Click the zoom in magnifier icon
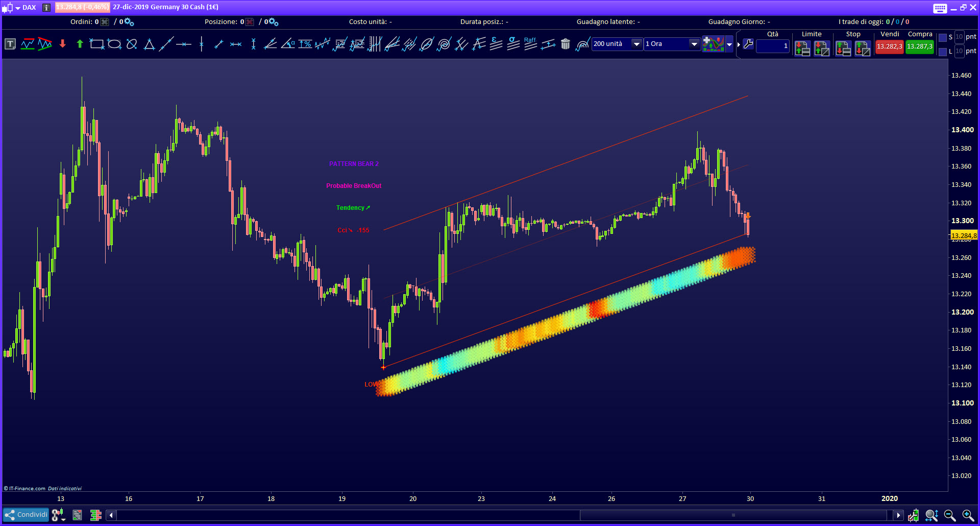The width and height of the screenshot is (980, 526). (x=967, y=515)
